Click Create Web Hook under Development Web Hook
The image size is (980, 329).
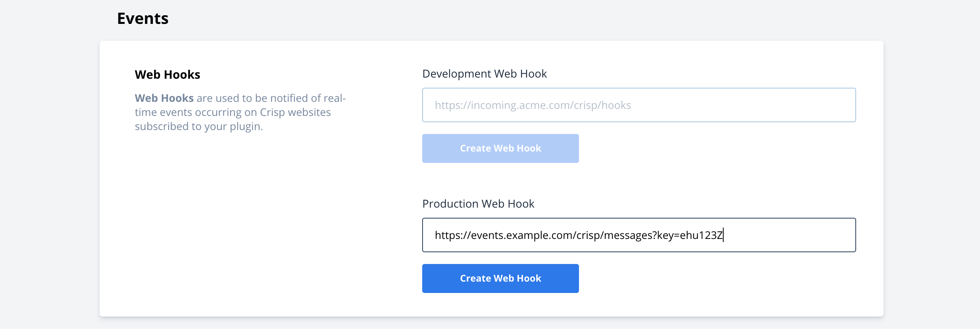501,148
